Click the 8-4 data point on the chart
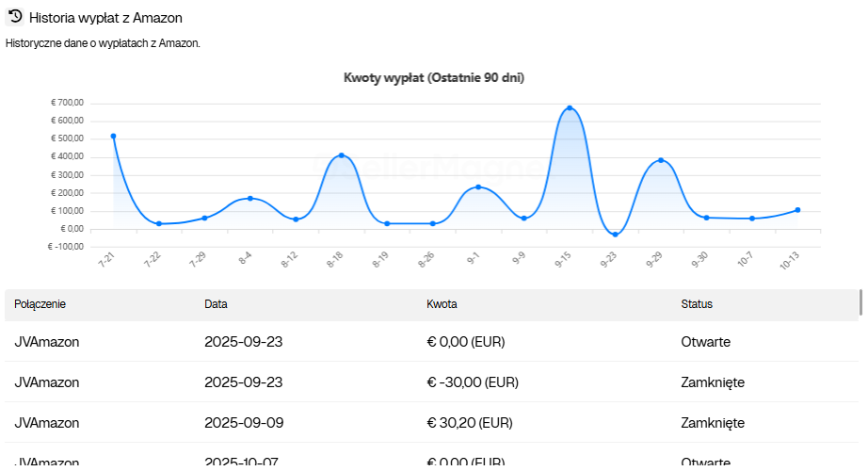Screen dimensions: 868x471 pyautogui.click(x=249, y=199)
